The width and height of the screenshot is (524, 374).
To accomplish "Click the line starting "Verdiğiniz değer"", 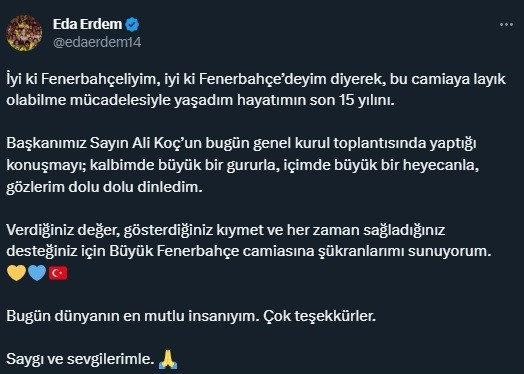I will coord(226,230).
